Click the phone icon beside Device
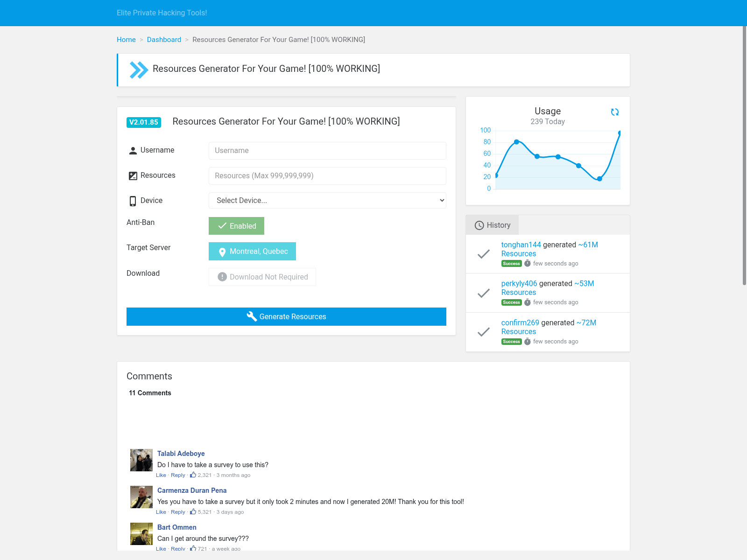The image size is (747, 560). click(x=133, y=201)
